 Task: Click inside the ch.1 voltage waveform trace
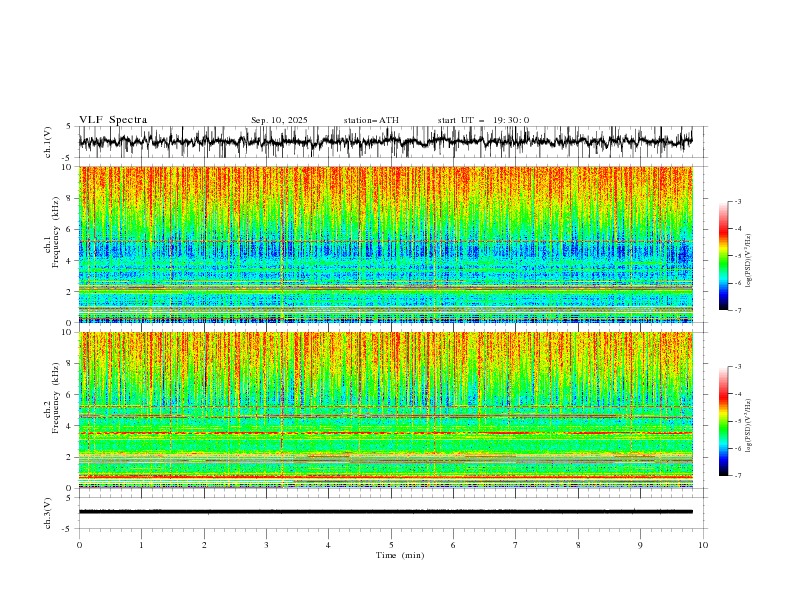[385, 142]
